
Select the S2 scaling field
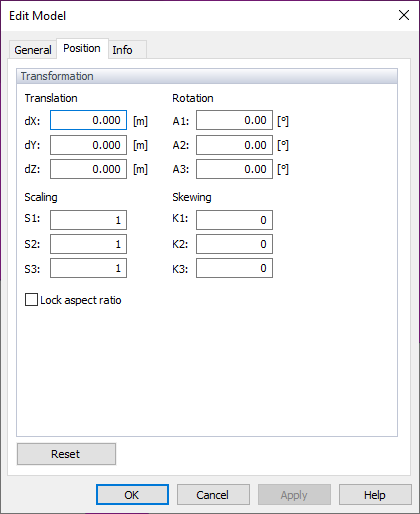click(x=88, y=244)
